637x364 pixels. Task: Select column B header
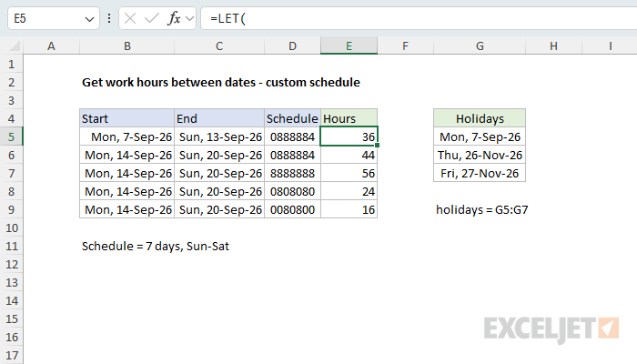pos(127,45)
